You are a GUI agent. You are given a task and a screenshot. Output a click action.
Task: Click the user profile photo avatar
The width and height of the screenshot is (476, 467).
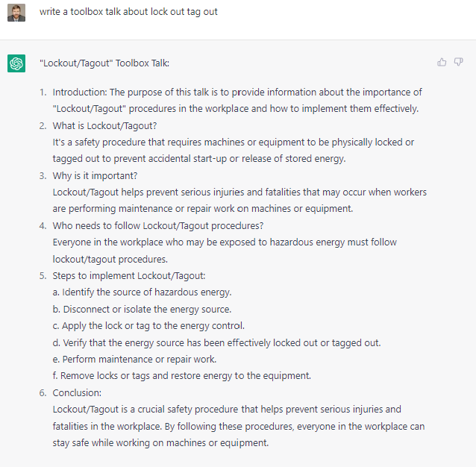[16, 13]
